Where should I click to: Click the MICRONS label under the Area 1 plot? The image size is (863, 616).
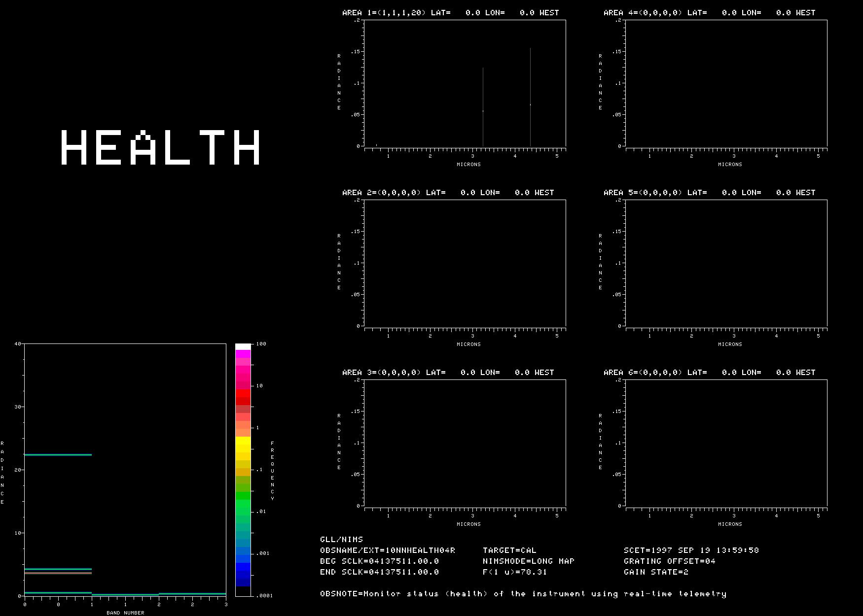coord(468,165)
